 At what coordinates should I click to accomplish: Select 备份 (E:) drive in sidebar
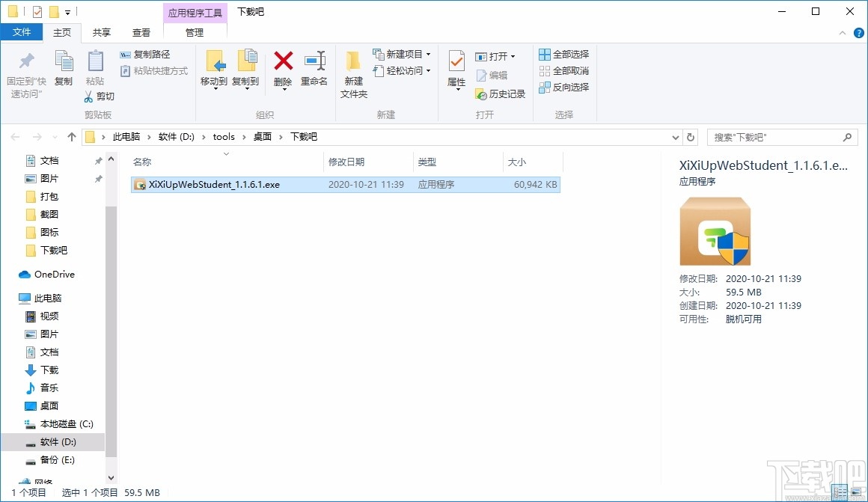point(57,460)
